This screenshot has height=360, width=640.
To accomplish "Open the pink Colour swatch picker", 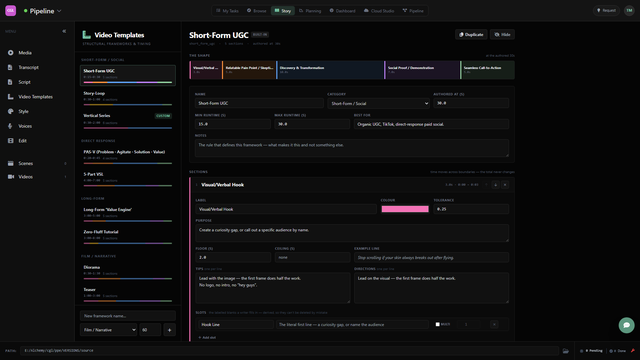I will click(x=405, y=209).
